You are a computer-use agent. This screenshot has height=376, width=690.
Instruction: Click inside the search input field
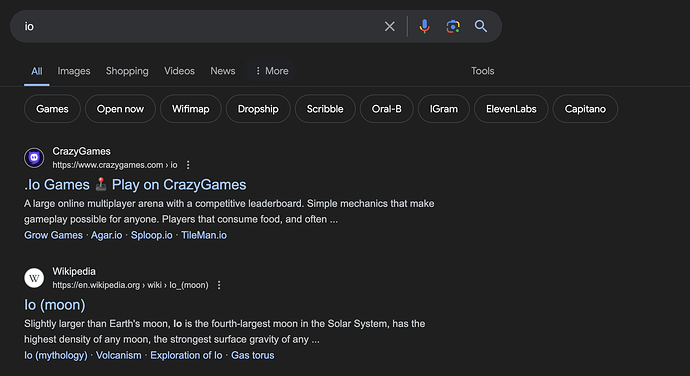[198, 26]
